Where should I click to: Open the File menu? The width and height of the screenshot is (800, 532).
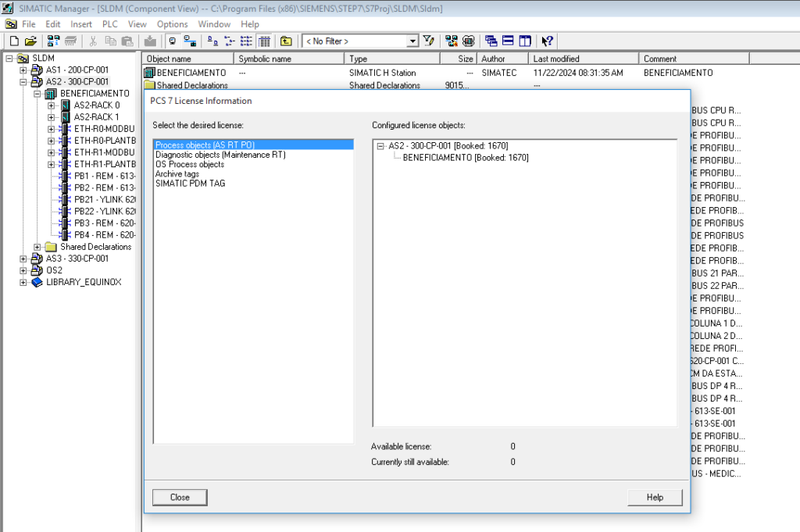coord(29,24)
